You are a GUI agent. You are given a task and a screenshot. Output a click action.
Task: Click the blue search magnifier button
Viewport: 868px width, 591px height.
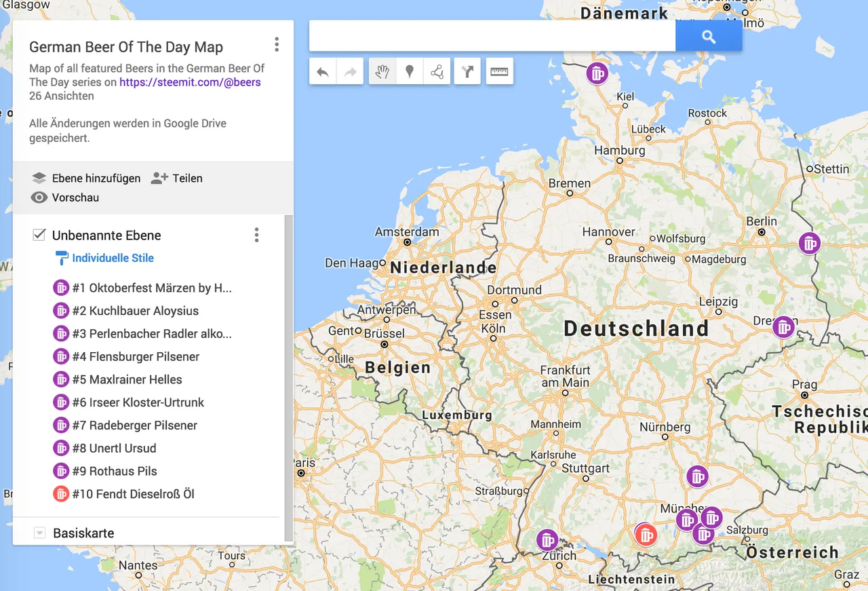709,37
